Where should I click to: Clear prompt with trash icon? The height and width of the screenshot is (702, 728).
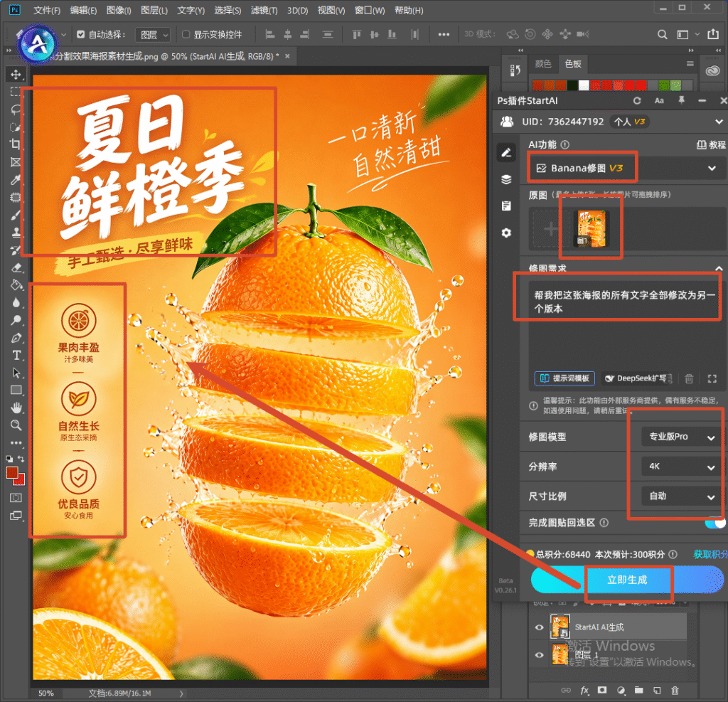pyautogui.click(x=689, y=378)
